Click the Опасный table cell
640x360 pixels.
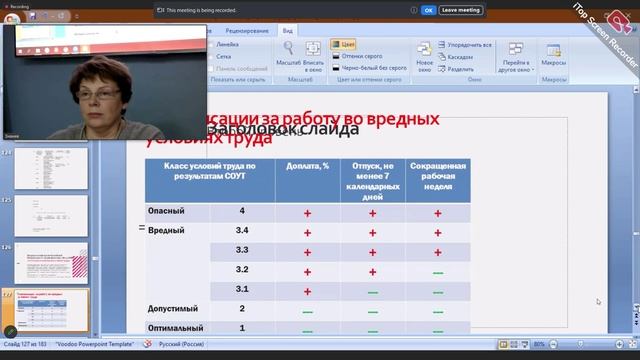178,212
